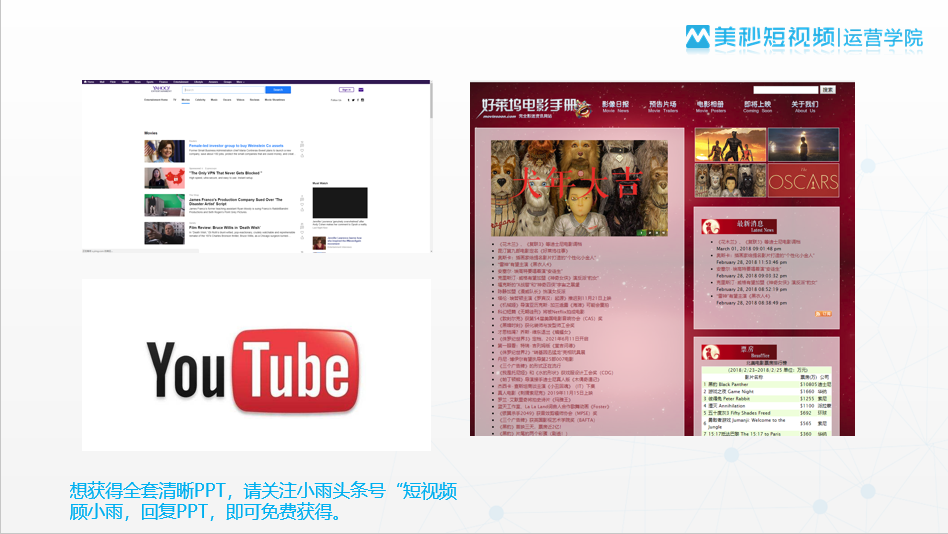
Task: Click the heart icon beside James Franco article
Action: pos(302,204)
